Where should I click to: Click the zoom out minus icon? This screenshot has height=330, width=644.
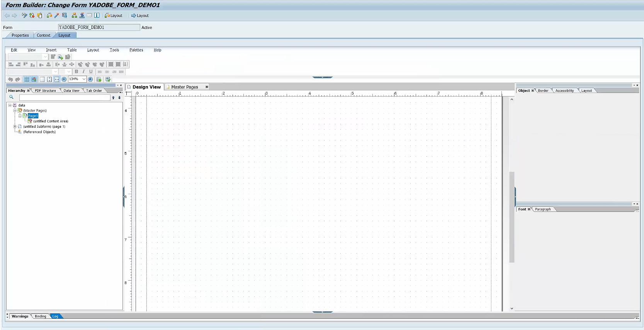64,80
